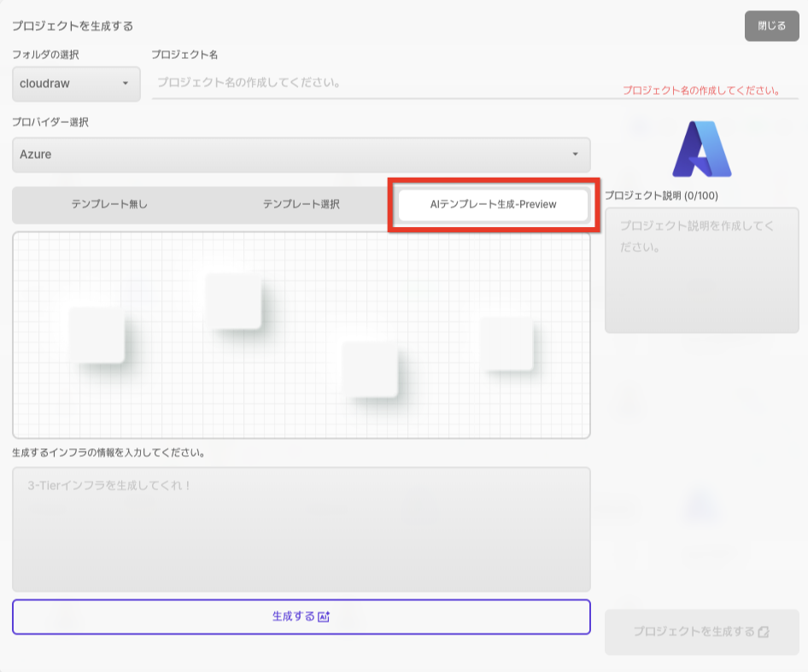The width and height of the screenshot is (808, 672).
Task: Select the third placeholder block from left
Action: pyautogui.click(x=370, y=369)
